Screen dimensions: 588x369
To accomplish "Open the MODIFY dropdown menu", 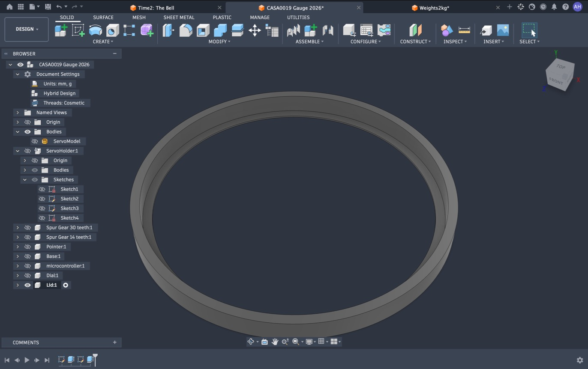I will pyautogui.click(x=219, y=42).
